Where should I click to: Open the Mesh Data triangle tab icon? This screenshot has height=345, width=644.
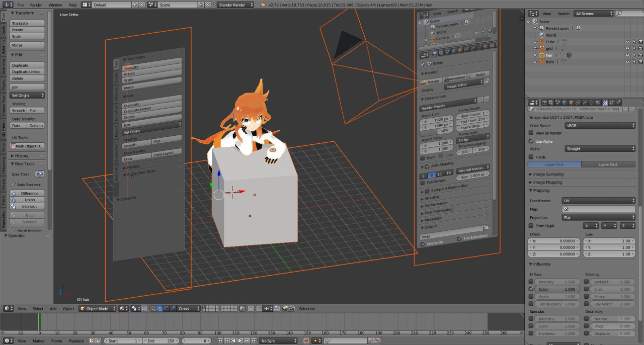591,103
